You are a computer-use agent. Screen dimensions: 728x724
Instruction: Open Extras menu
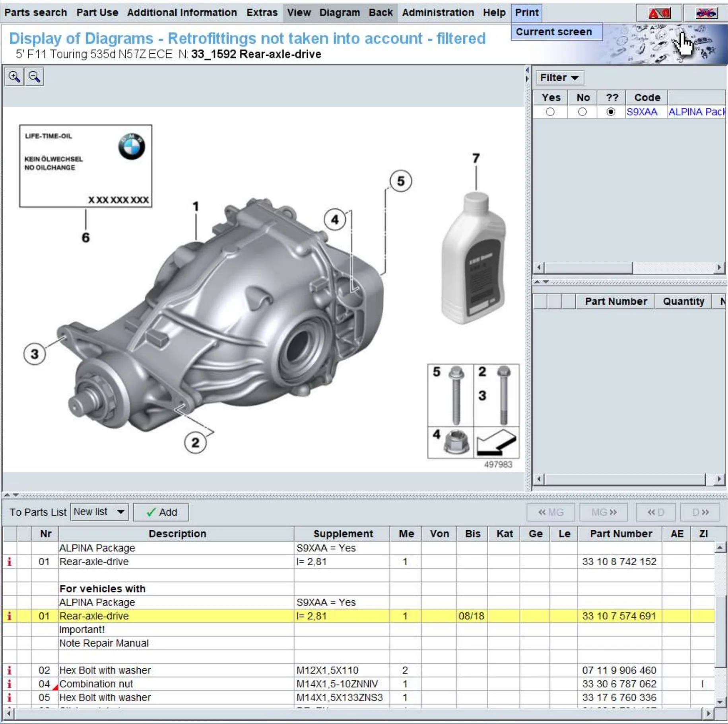262,13
